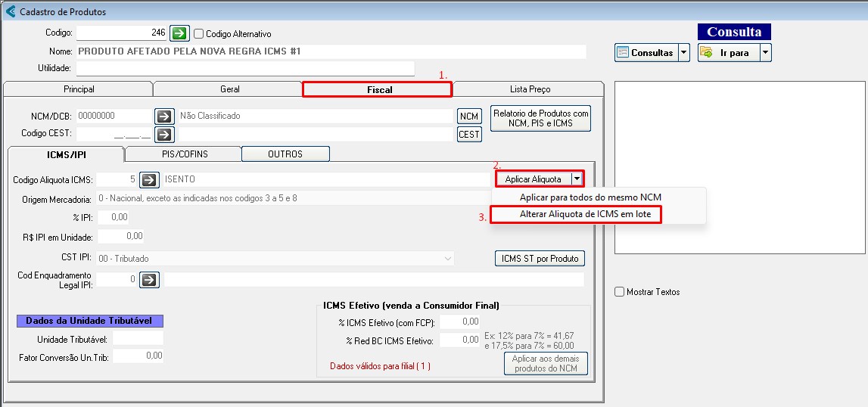This screenshot has width=868, height=407.
Task: Click the green arrow next to Codigo field
Action: pyautogui.click(x=179, y=33)
